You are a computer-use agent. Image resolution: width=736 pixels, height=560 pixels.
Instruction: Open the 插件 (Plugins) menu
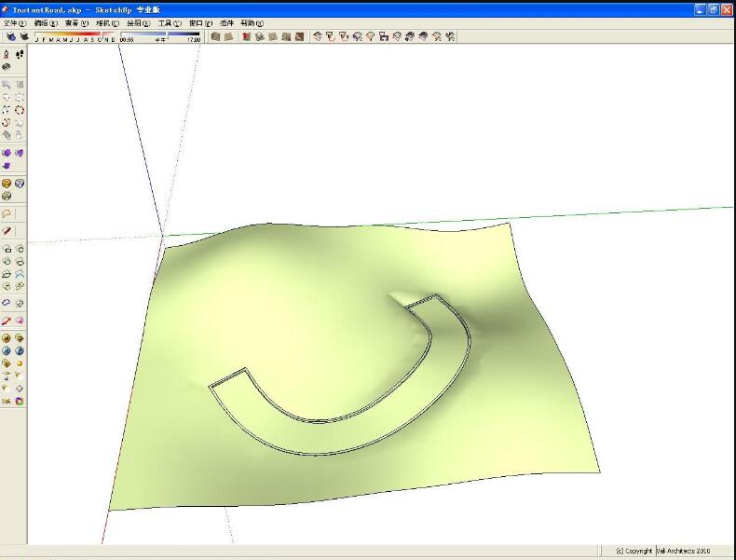click(x=226, y=23)
